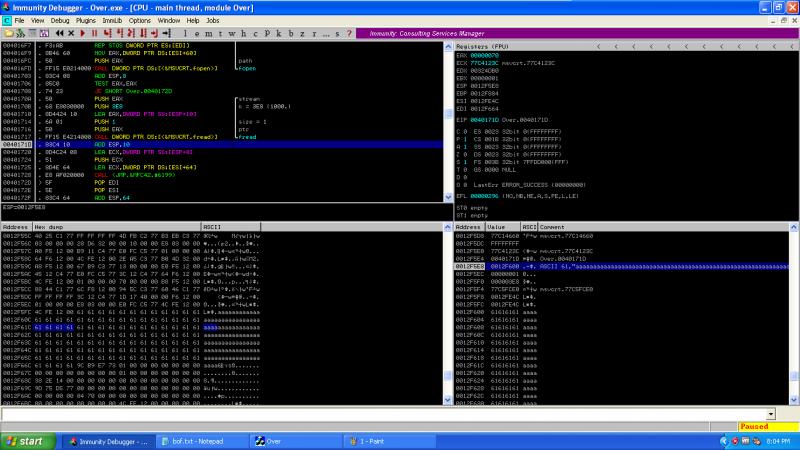Switch to bof.txt - Notepad in taskbar
Screen dimensions: 800x450
point(201,441)
